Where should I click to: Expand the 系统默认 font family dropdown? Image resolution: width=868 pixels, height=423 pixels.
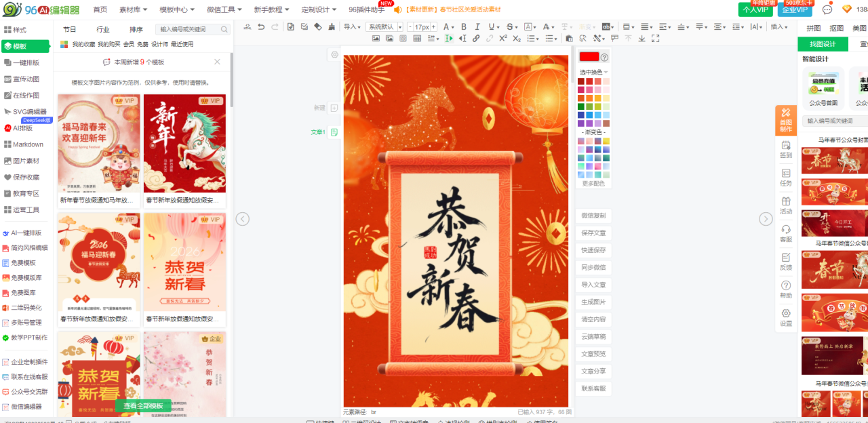[384, 27]
